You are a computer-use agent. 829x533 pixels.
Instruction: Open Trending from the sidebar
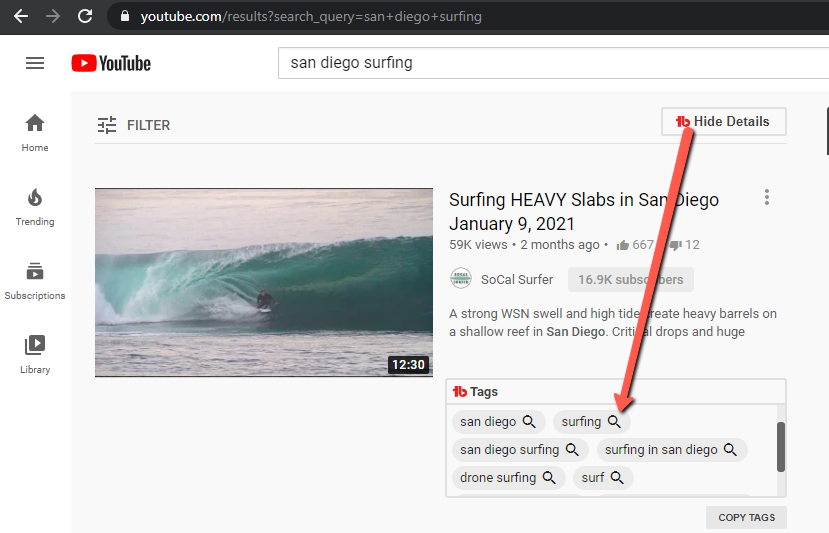[35, 206]
